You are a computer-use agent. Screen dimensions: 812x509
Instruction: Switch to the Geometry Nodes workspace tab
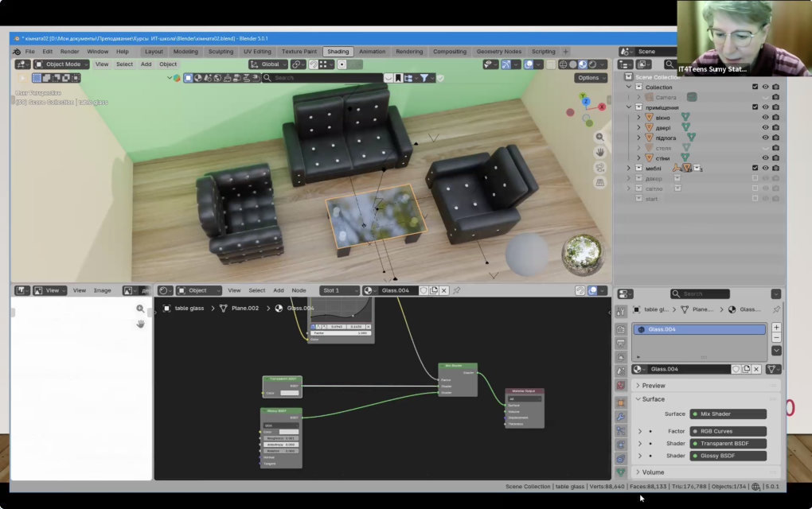click(x=499, y=51)
